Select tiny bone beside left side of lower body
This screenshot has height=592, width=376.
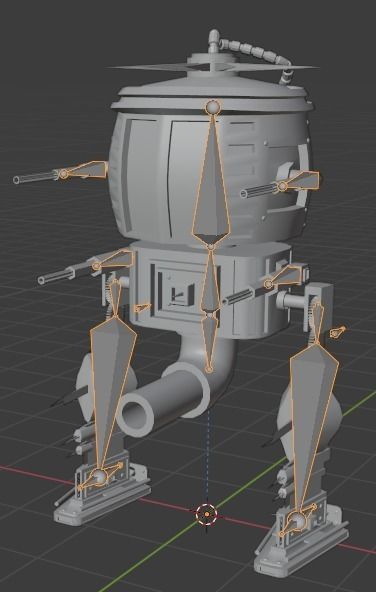point(142,307)
